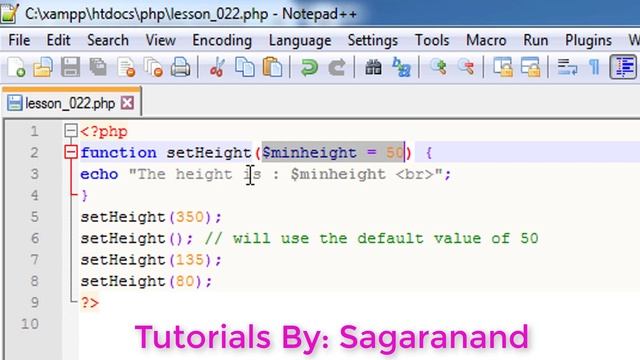Click the Save All icon
640x360 pixels.
pos(98,67)
